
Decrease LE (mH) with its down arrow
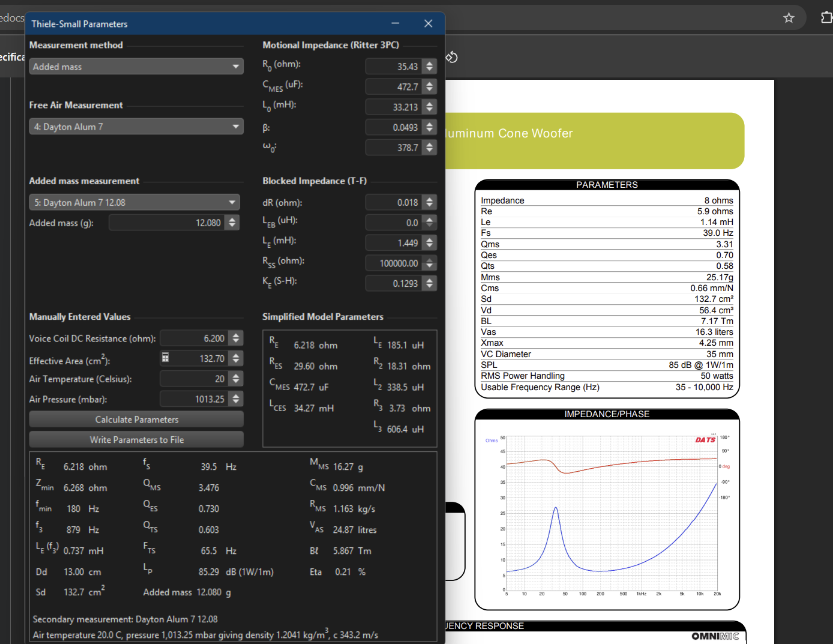(x=430, y=246)
